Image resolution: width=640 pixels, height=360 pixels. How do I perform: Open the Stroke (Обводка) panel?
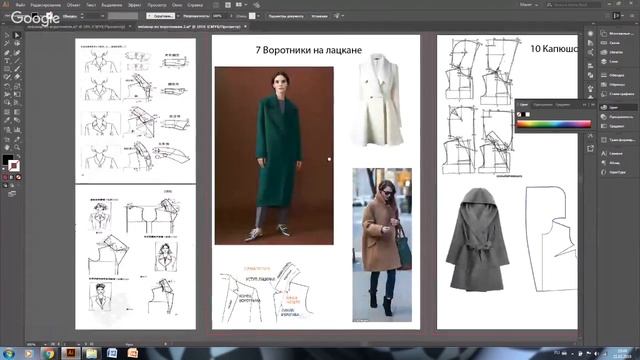[x=618, y=75]
